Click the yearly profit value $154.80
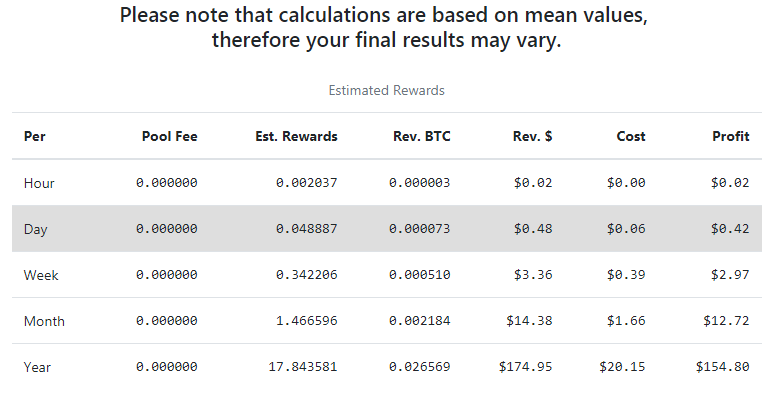This screenshot has height=404, width=772. 722,367
